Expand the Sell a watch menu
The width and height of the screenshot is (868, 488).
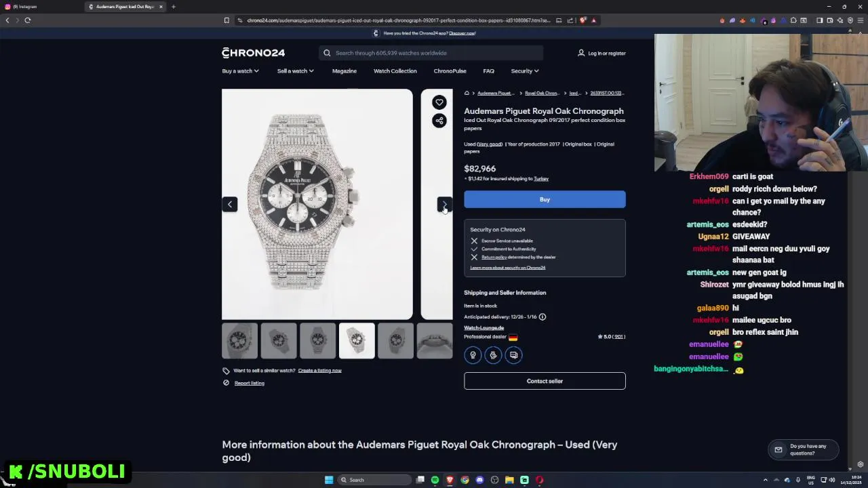[x=295, y=71]
